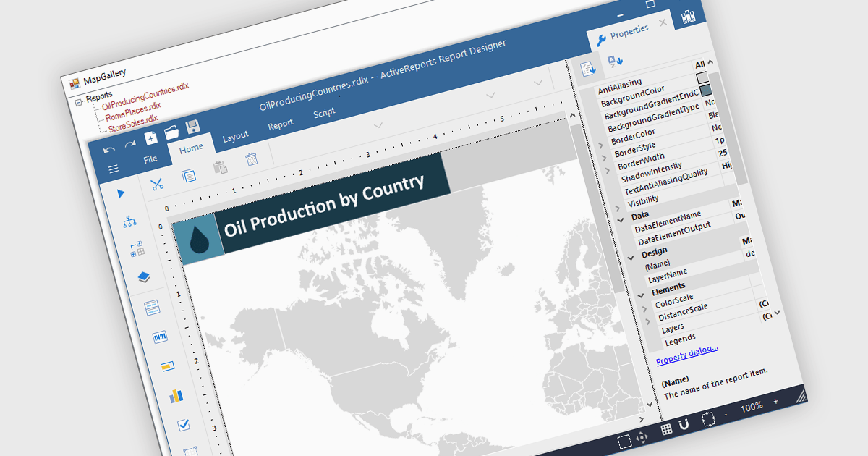Open the File menu
The height and width of the screenshot is (456, 868).
coord(150,159)
